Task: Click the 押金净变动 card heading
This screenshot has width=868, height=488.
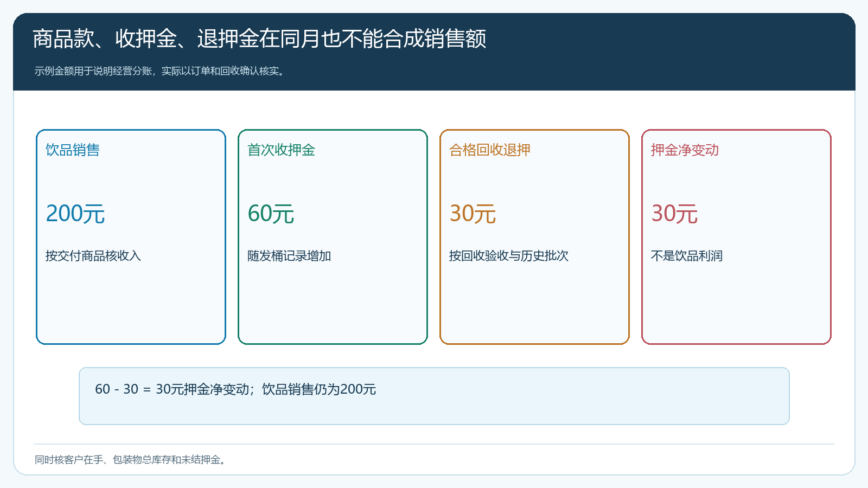Action: [x=685, y=150]
